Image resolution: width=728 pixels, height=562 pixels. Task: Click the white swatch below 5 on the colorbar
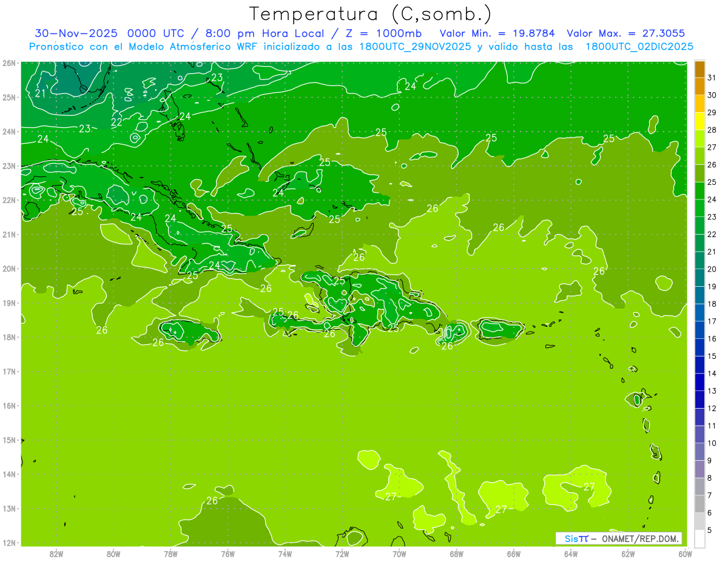[699, 538]
